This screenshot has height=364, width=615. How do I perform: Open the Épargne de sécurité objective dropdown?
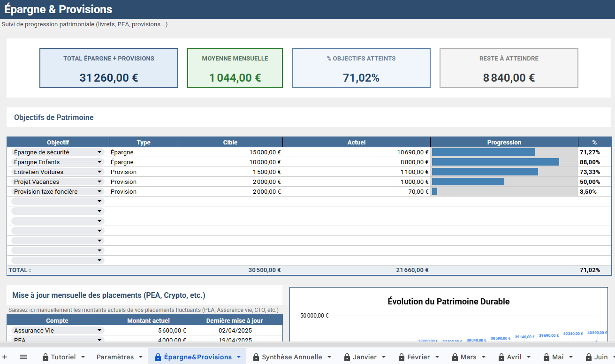99,152
